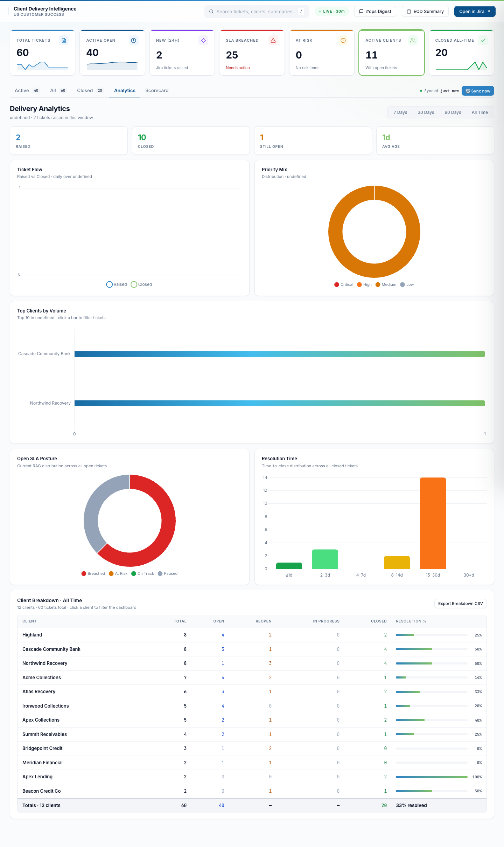Viewport: 504px width, 847px height.
Task: Click the magnifier icon in search bar
Action: click(x=211, y=12)
